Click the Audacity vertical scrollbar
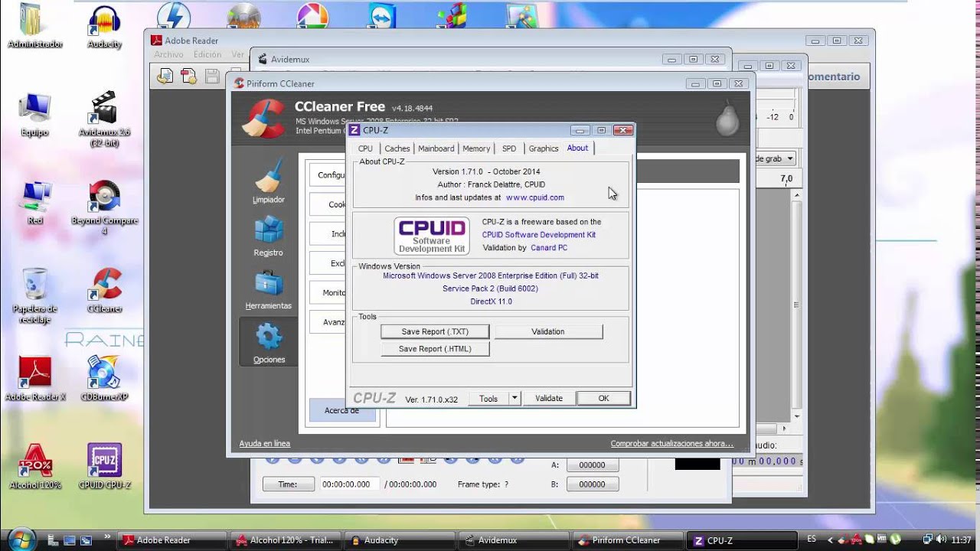Viewport: 980px width, 551px height. (797, 305)
